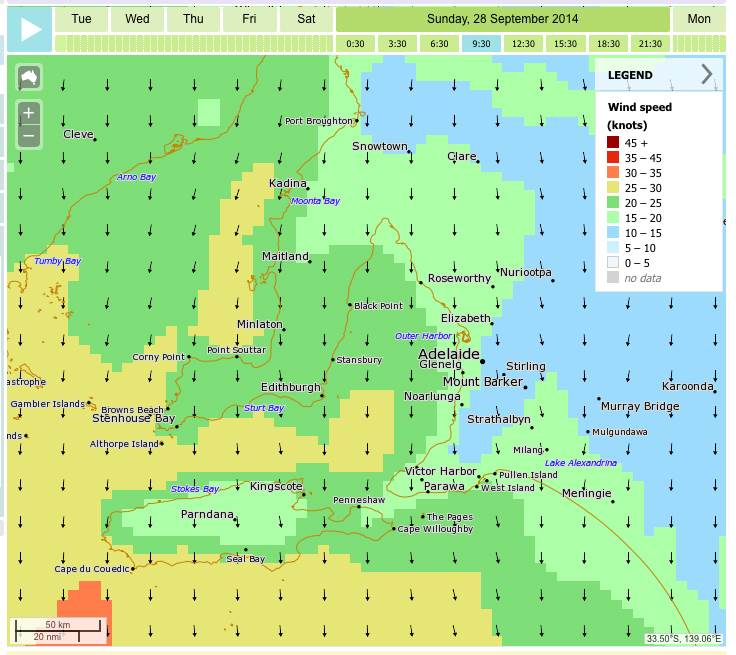
Task: Click the Australia map reset icon
Action: coord(29,78)
